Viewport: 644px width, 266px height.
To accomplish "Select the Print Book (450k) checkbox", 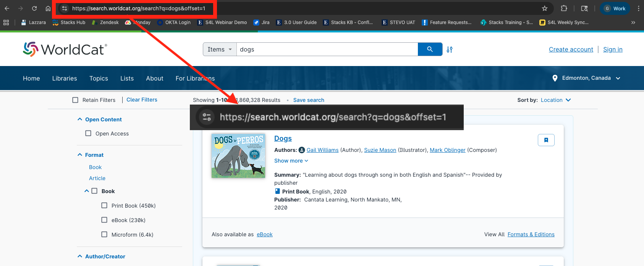I will point(104,205).
